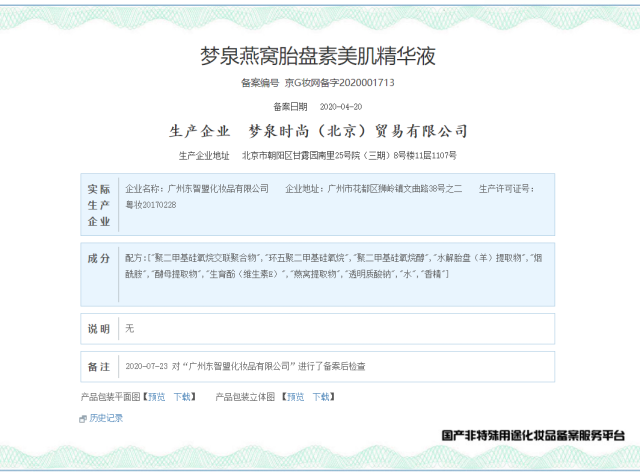Click the 生产许可证号 label
The width and height of the screenshot is (640, 472).
(506, 189)
